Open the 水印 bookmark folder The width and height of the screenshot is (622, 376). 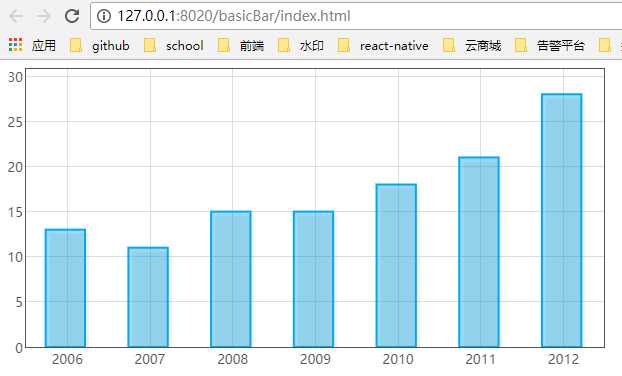tap(300, 46)
